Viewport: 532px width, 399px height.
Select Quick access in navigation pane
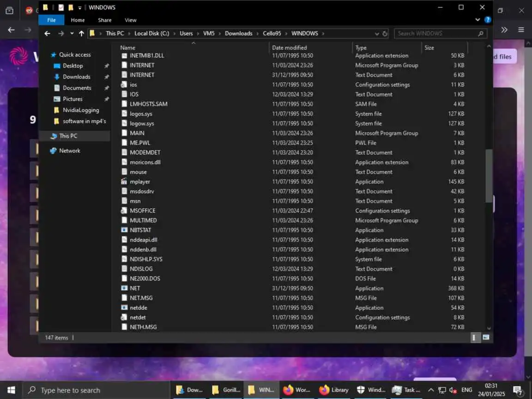75,54
